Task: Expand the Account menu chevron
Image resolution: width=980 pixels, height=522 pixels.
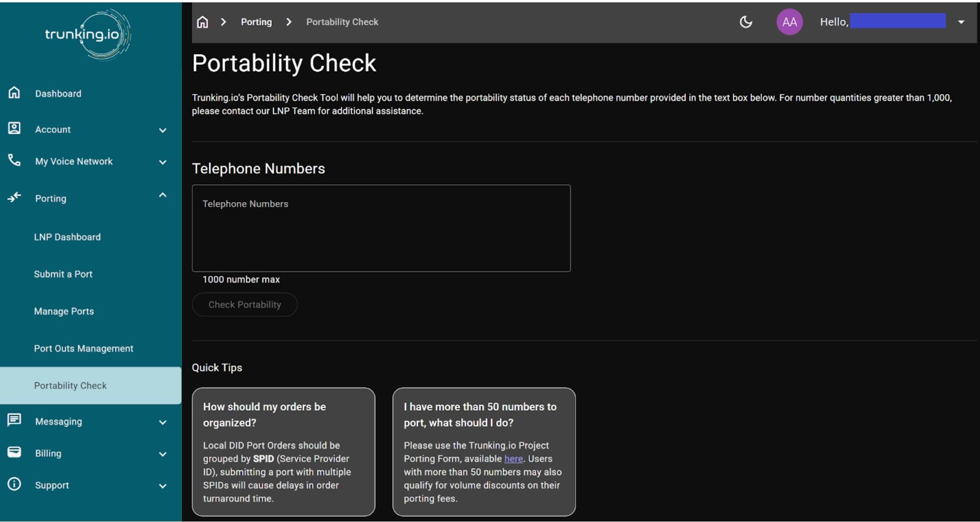Action: [162, 130]
